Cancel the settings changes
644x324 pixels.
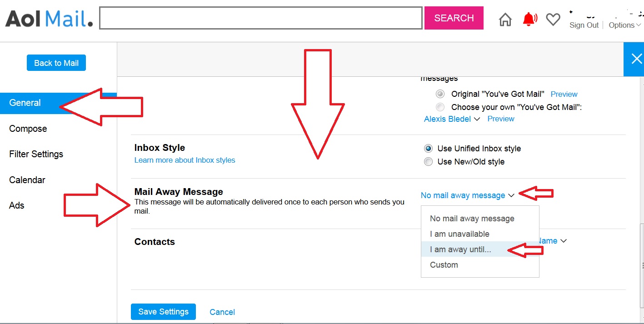pyautogui.click(x=222, y=312)
